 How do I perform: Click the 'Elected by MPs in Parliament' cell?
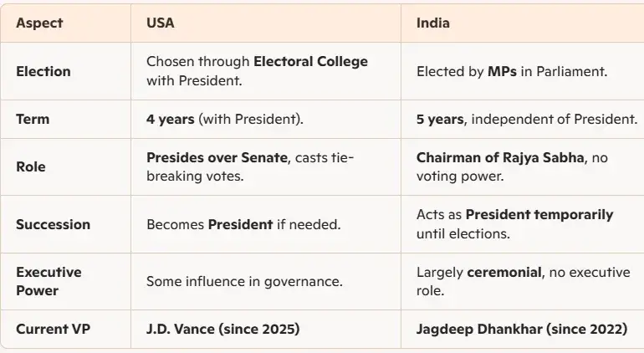[x=512, y=71]
